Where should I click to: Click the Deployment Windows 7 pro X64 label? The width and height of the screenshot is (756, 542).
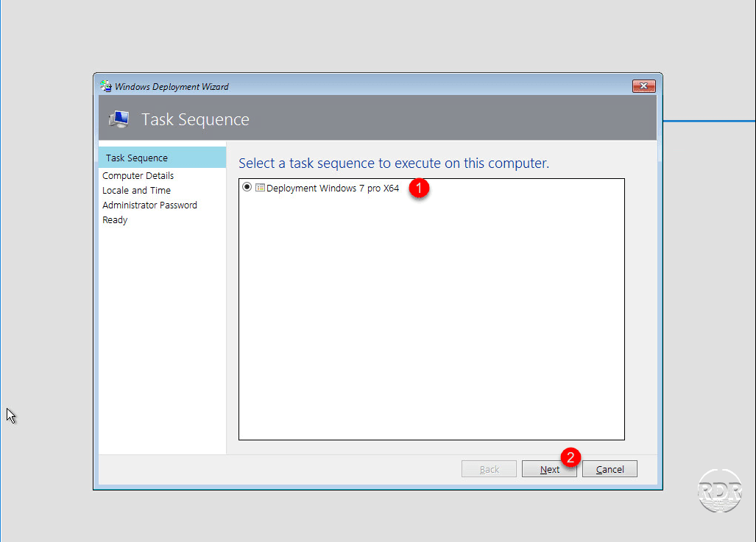pos(333,188)
